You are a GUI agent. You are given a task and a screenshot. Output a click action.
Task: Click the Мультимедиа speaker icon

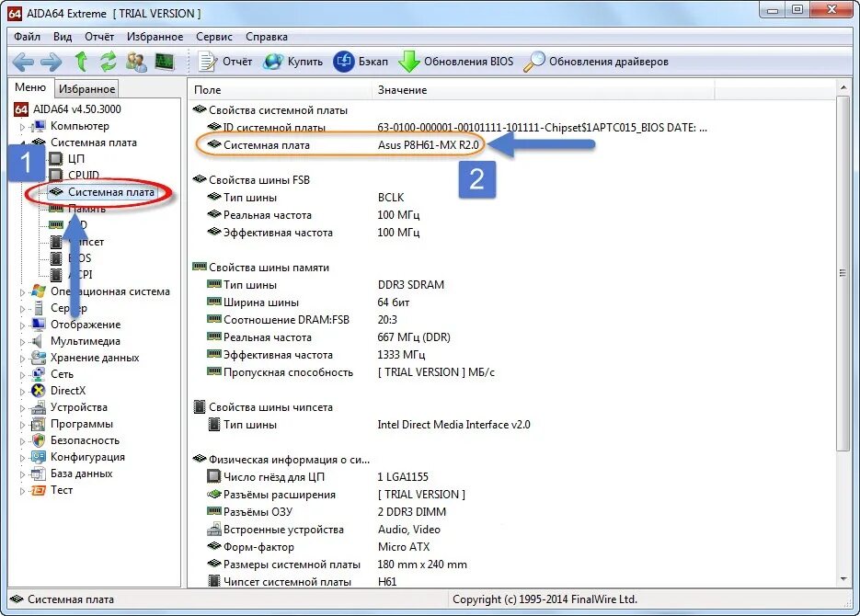coord(39,341)
